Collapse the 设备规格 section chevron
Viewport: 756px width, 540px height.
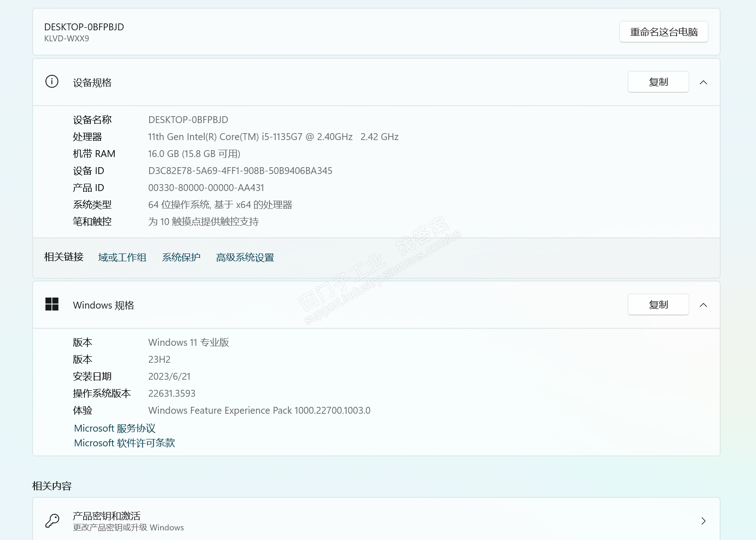tap(703, 82)
